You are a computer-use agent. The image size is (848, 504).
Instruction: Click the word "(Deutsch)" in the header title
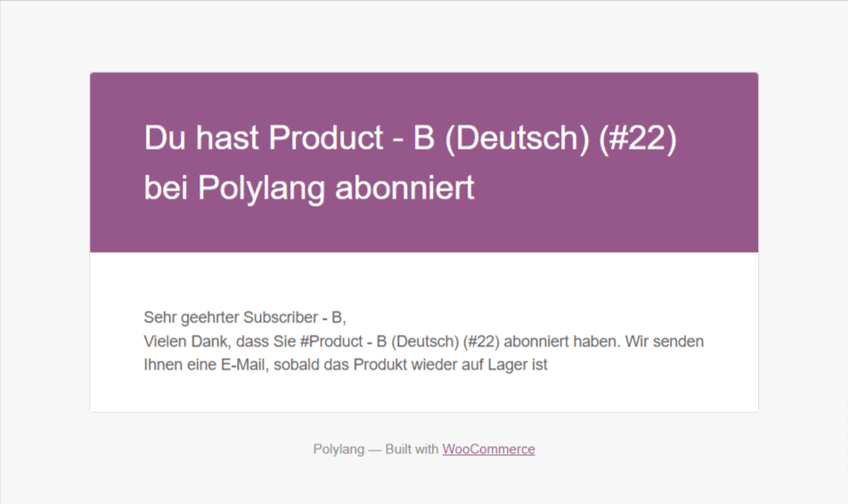[x=517, y=138]
